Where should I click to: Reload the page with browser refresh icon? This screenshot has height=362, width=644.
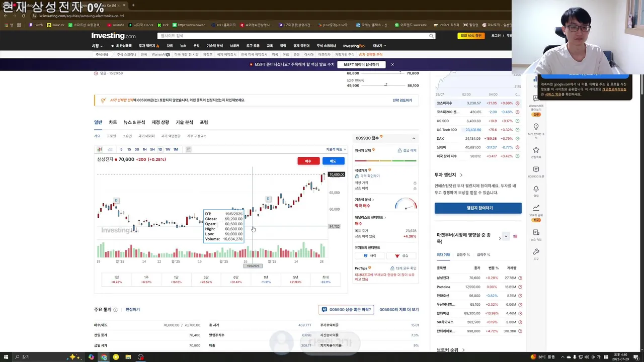point(23,16)
